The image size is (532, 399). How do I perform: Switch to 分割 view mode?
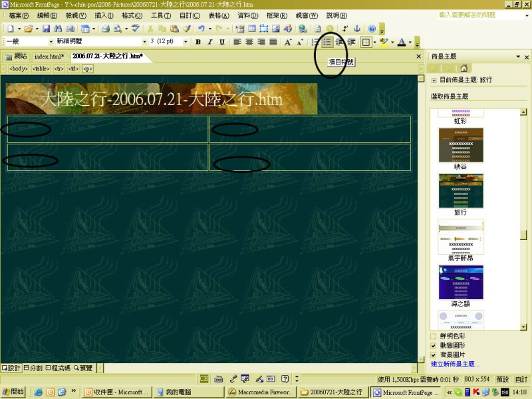click(x=33, y=368)
